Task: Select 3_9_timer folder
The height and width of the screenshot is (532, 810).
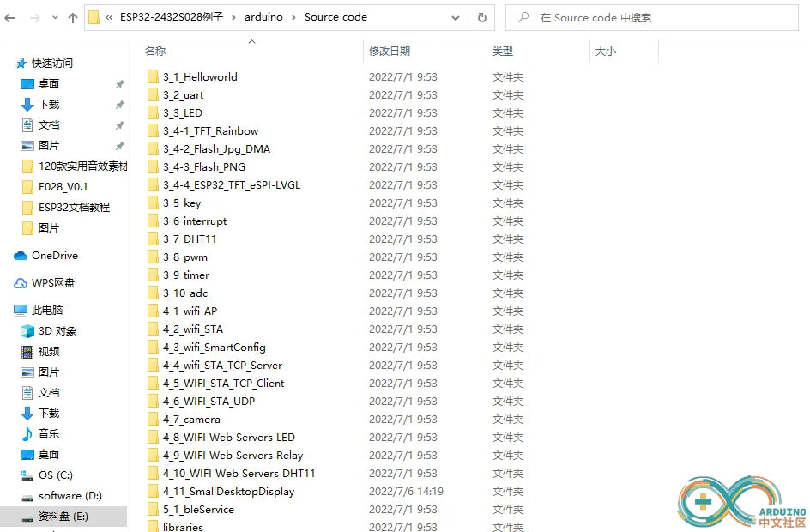Action: point(186,275)
